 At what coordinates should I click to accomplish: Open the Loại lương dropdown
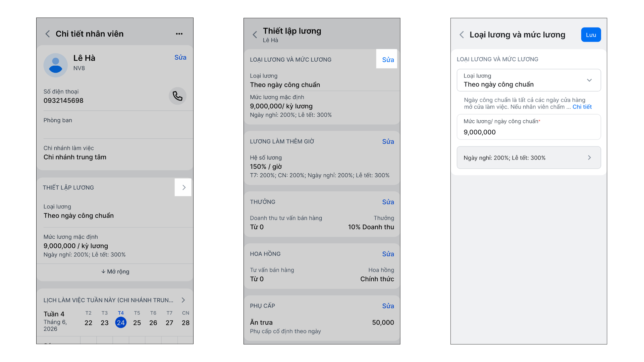pos(529,80)
